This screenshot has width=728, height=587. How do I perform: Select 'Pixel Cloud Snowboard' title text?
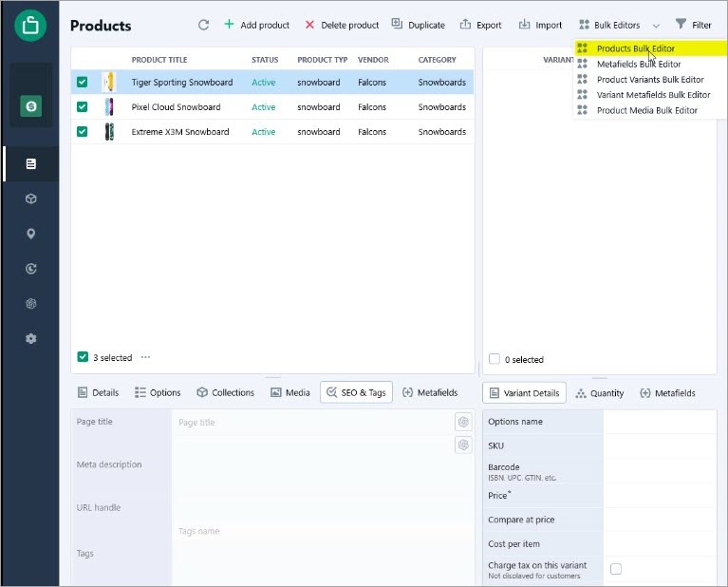176,107
